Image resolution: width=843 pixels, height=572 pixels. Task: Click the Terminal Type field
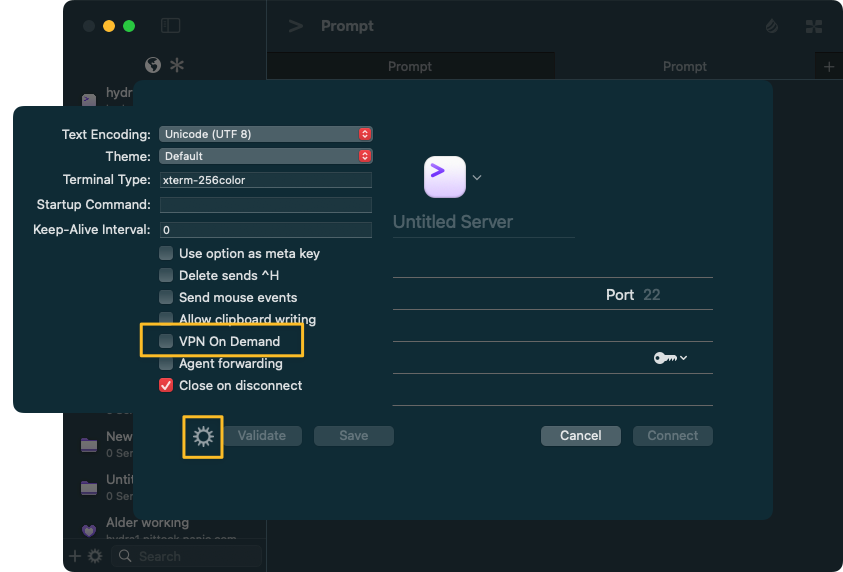pos(266,180)
